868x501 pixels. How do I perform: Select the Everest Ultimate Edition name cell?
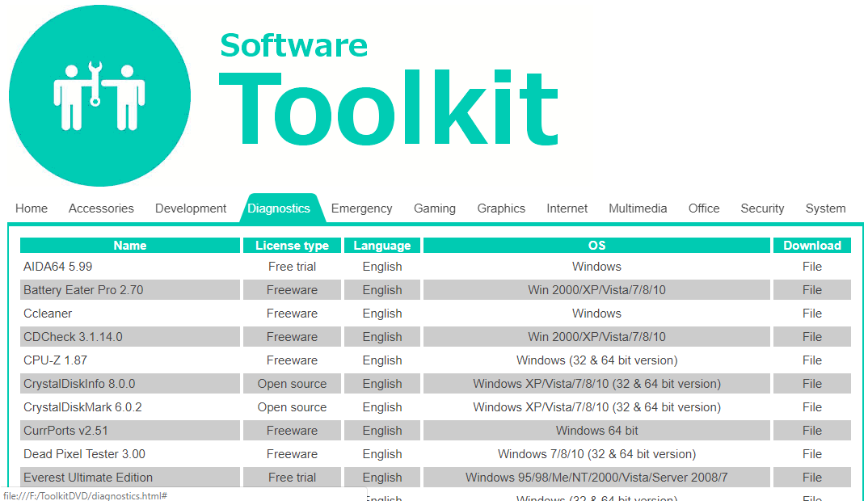click(x=130, y=478)
